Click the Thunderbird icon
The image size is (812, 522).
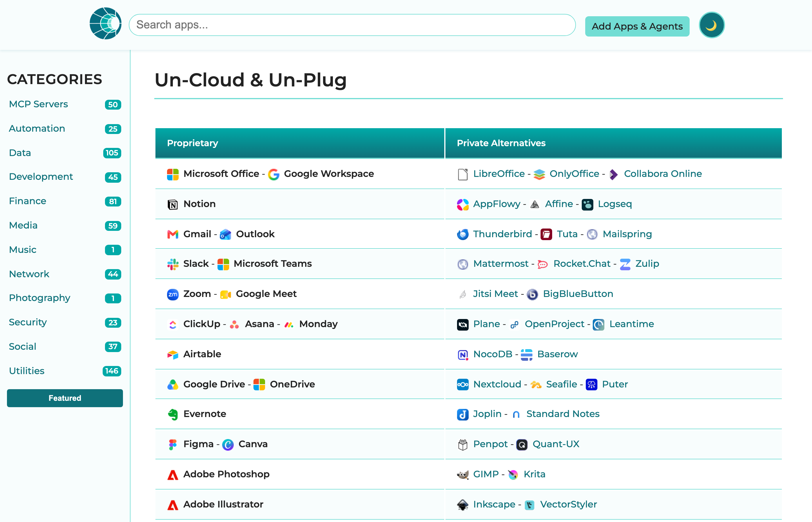coord(463,234)
